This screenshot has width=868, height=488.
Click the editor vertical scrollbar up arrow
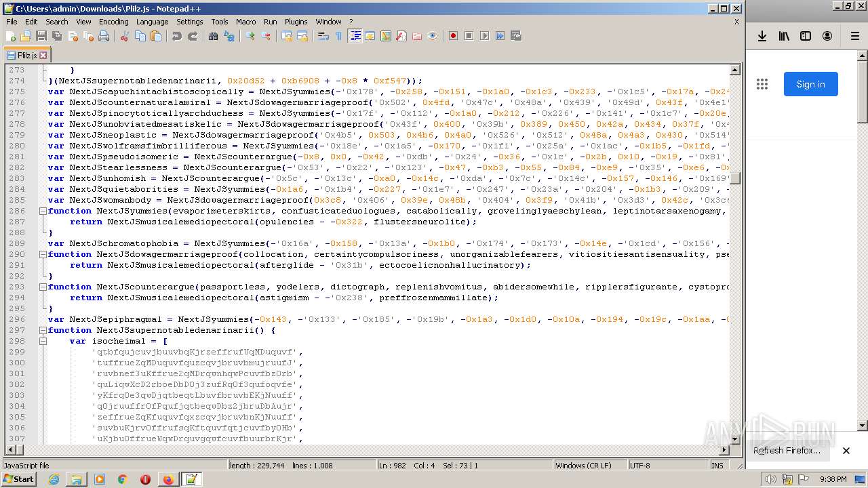pyautogui.click(x=735, y=70)
